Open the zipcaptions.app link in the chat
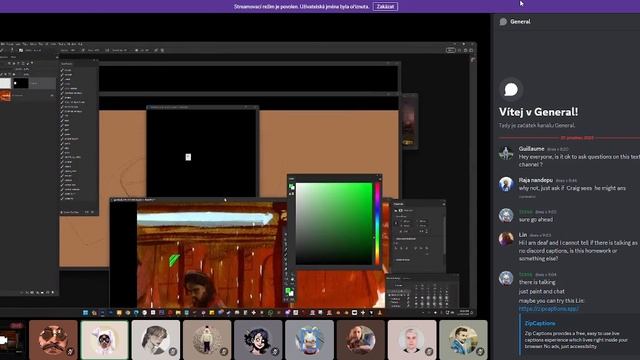Image resolution: width=640 pixels, height=360 pixels. click(x=549, y=309)
